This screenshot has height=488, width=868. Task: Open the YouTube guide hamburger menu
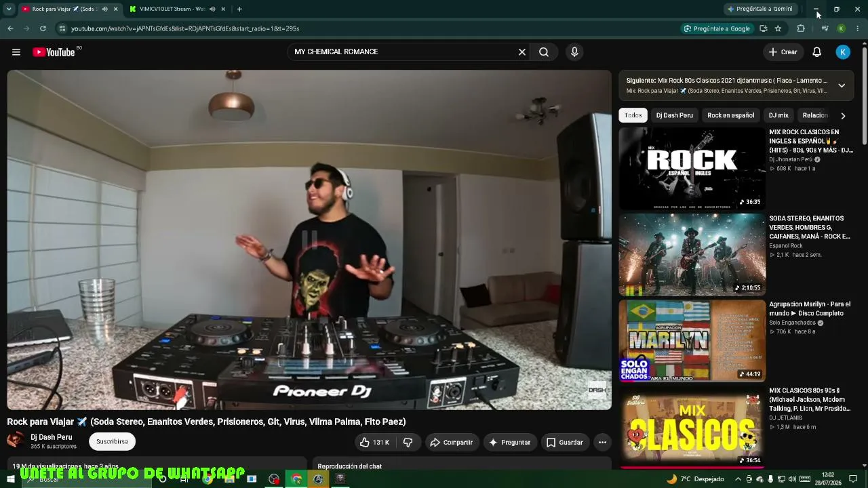[x=16, y=52]
